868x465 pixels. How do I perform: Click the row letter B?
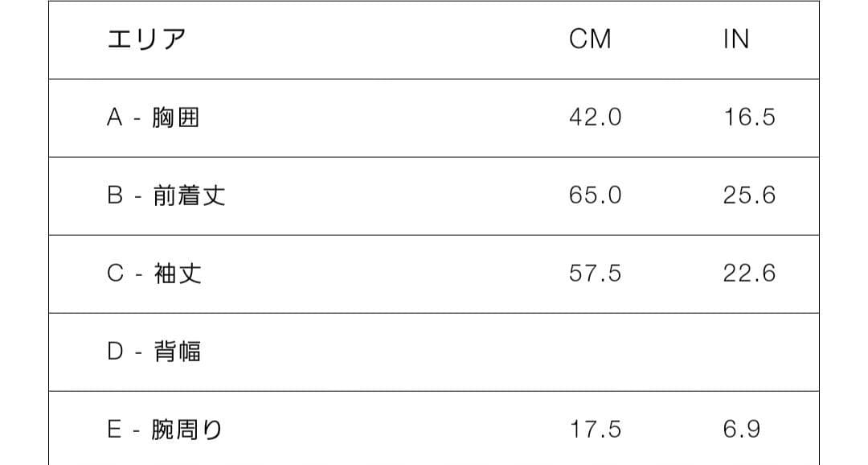pos(115,196)
